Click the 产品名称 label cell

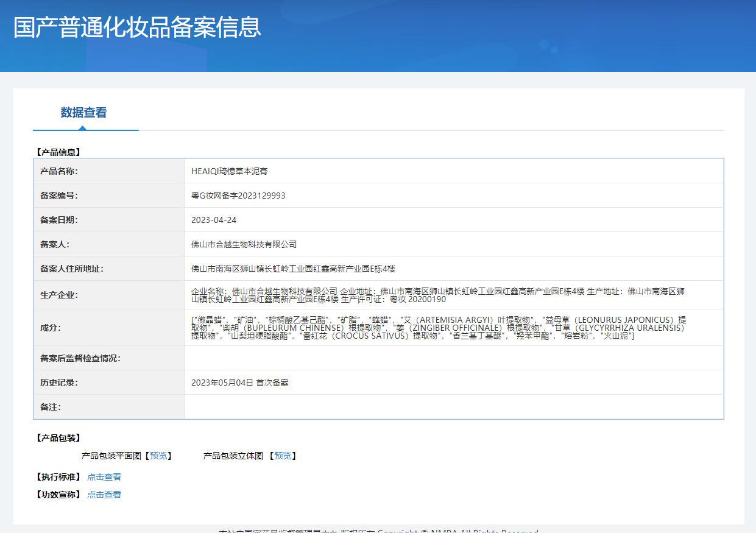(59, 171)
